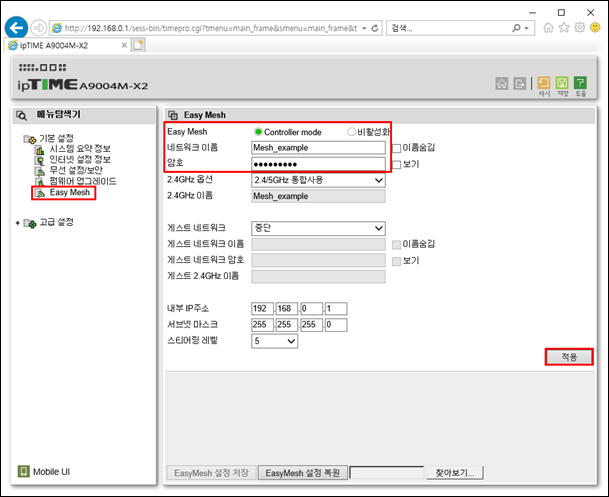The image size is (609, 497).
Task: Click the Easy Mesh panel title icon
Action: 173,115
